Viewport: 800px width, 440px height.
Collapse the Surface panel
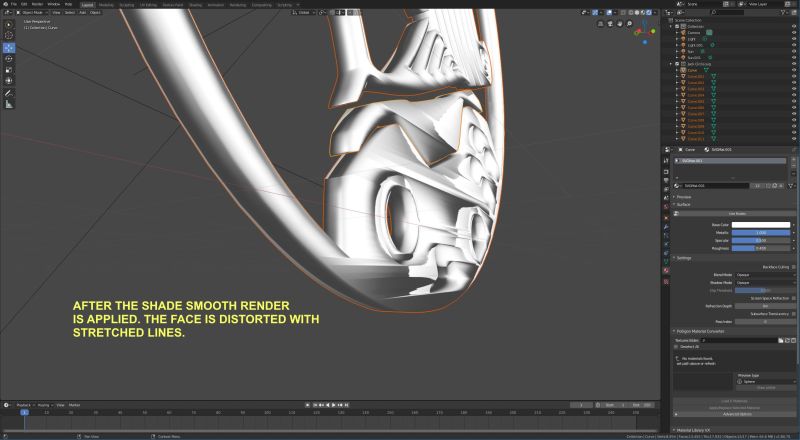coord(684,204)
